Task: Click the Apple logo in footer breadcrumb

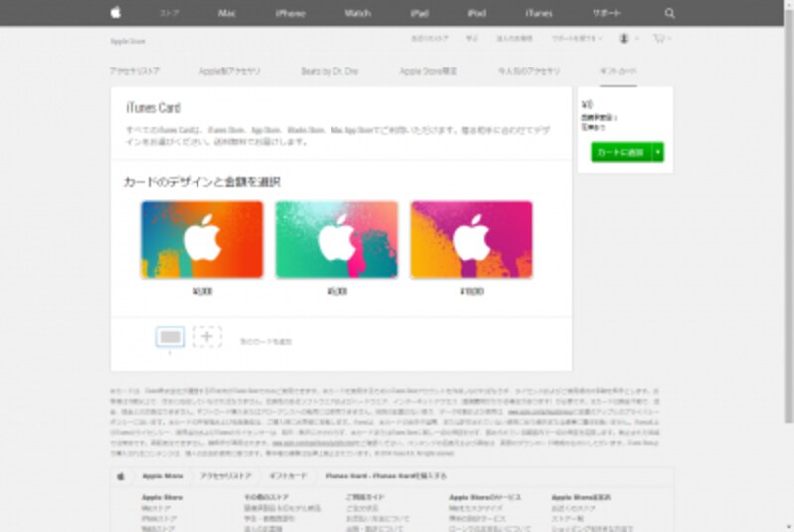Action: 120,476
